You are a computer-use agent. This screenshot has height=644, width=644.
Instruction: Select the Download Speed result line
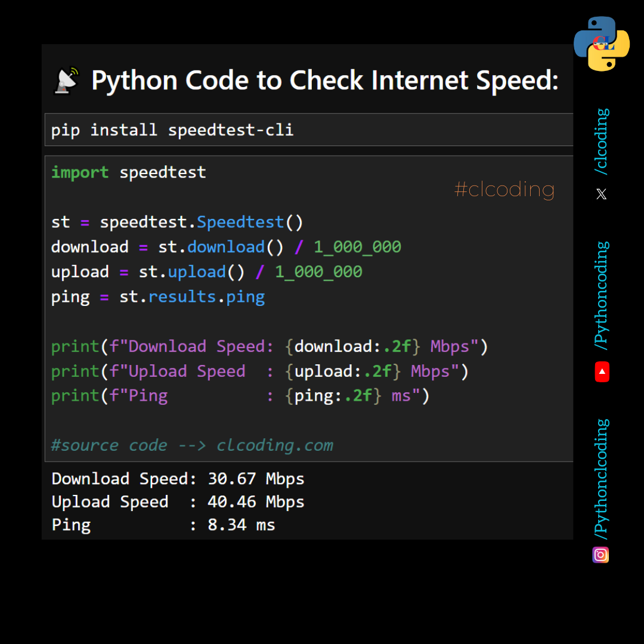tap(178, 478)
